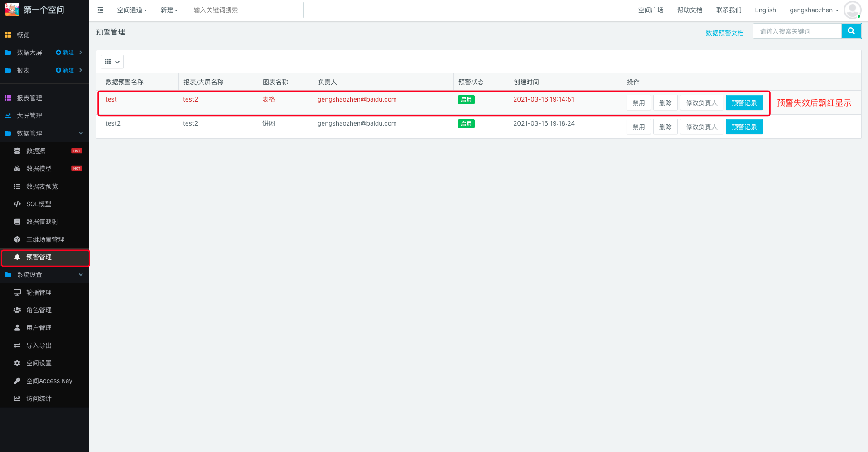Image resolution: width=868 pixels, height=452 pixels.
Task: Click the 数据模型 cubes icon
Action: tap(17, 169)
